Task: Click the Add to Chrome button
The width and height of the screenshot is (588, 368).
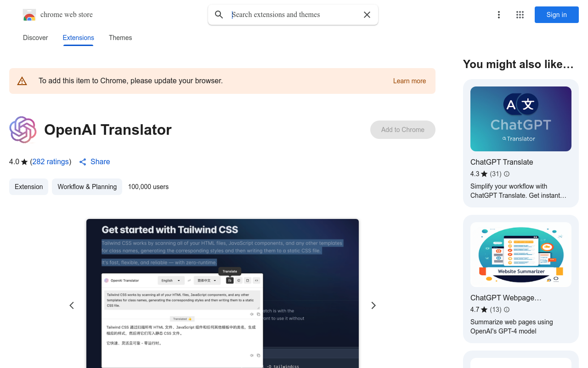Action: click(x=403, y=130)
